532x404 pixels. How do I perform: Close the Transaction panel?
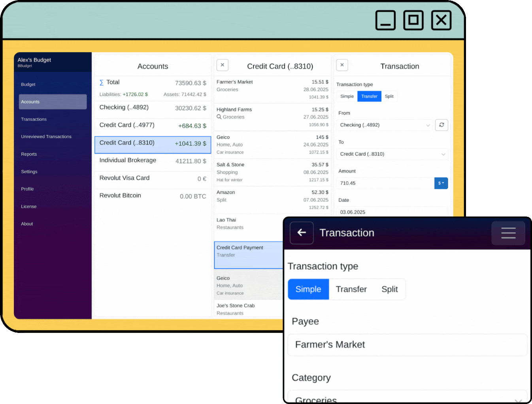click(341, 65)
